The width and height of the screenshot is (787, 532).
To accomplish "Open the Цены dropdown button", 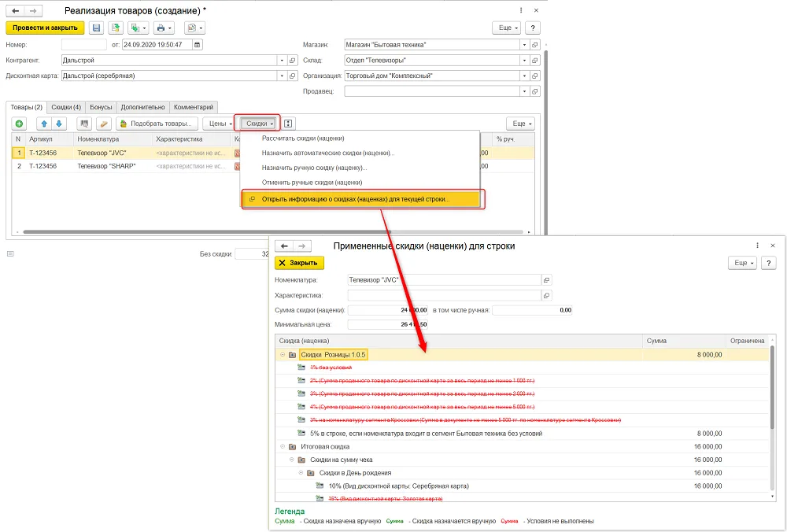I will tap(220, 124).
